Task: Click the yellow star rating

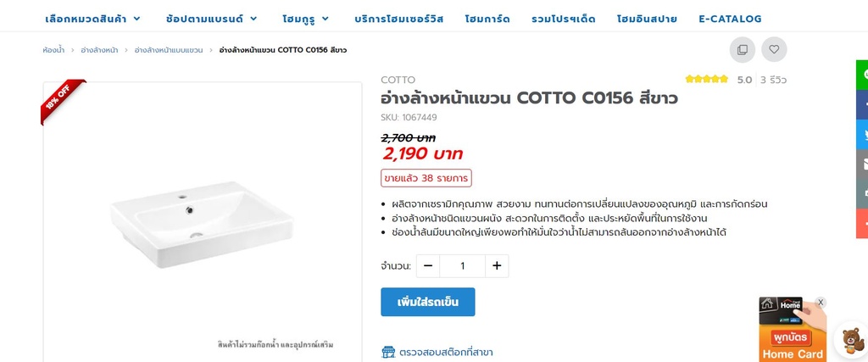Action: pyautogui.click(x=706, y=80)
